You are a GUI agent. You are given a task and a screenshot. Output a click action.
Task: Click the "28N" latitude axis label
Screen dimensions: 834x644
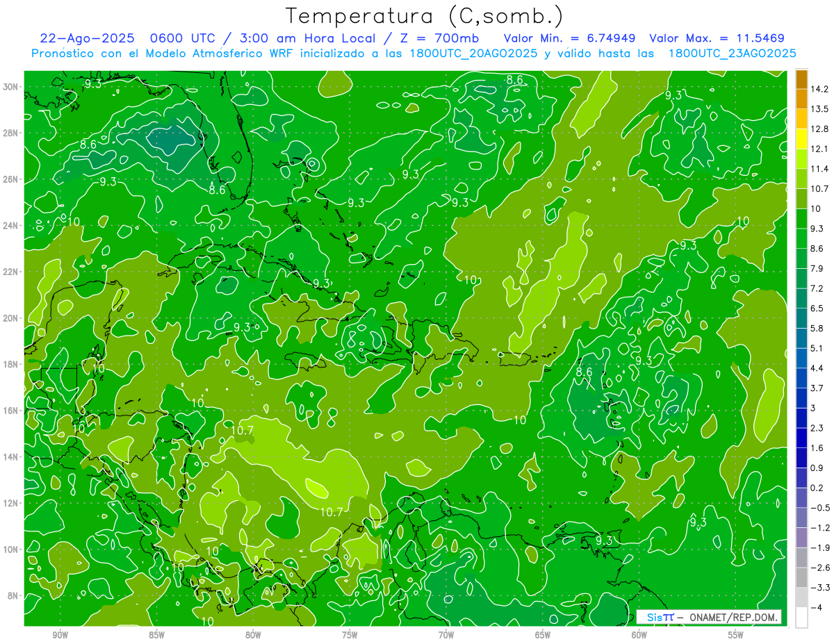[12, 133]
